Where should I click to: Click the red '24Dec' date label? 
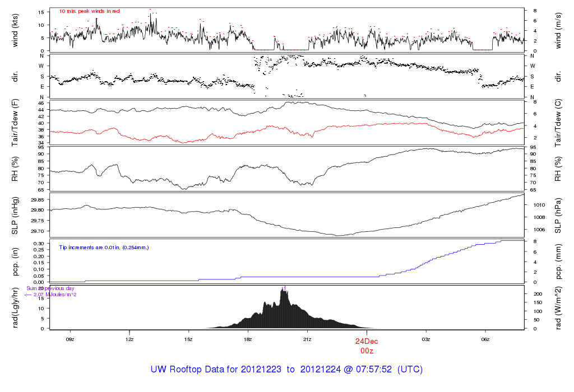367,341
